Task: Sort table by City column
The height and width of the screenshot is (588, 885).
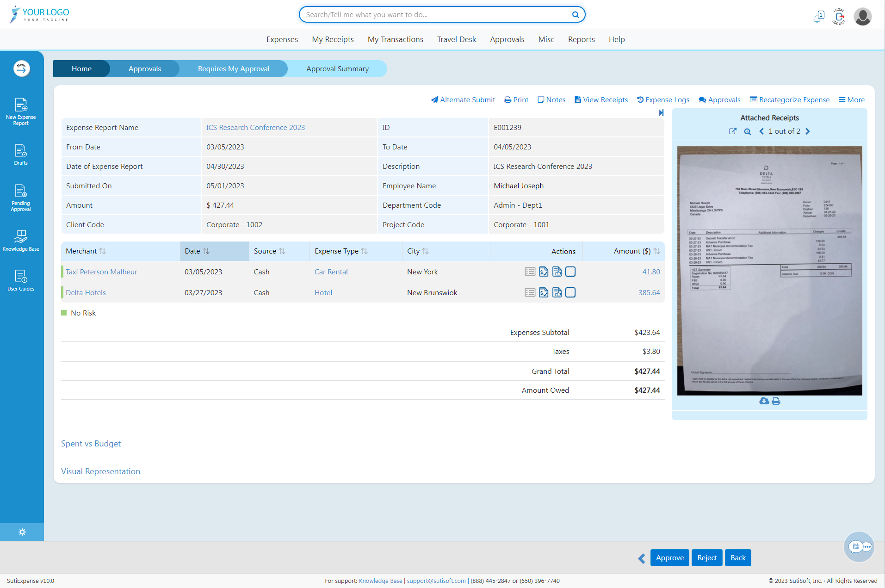Action: point(426,251)
